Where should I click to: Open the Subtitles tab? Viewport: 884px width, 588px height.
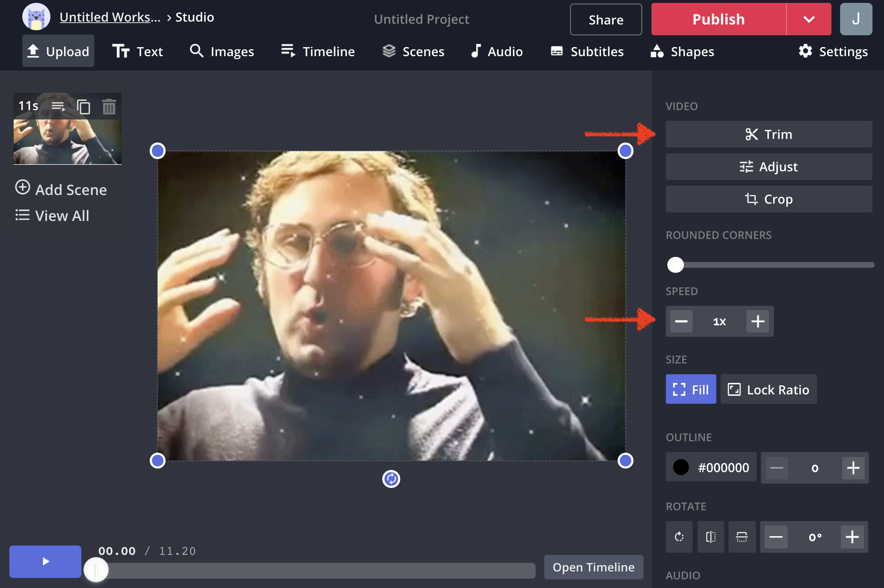pyautogui.click(x=587, y=51)
